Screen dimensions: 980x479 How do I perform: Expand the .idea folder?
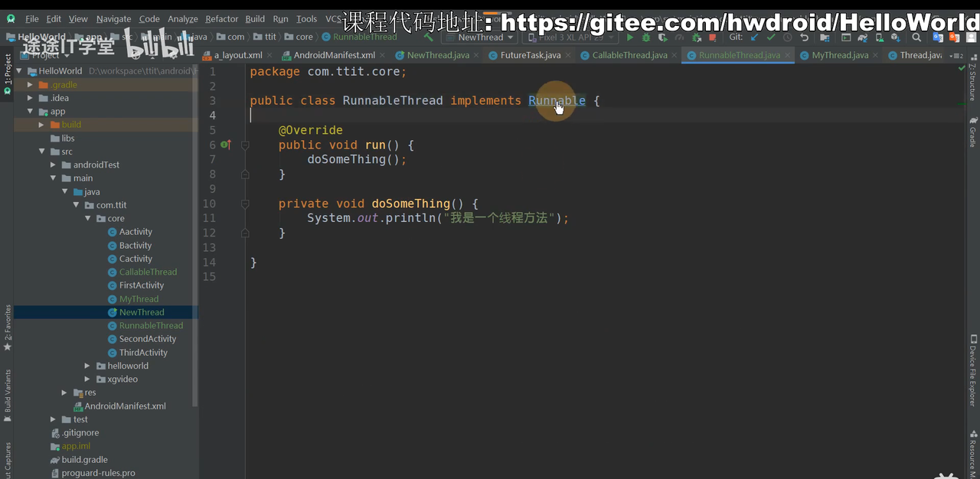(31, 98)
